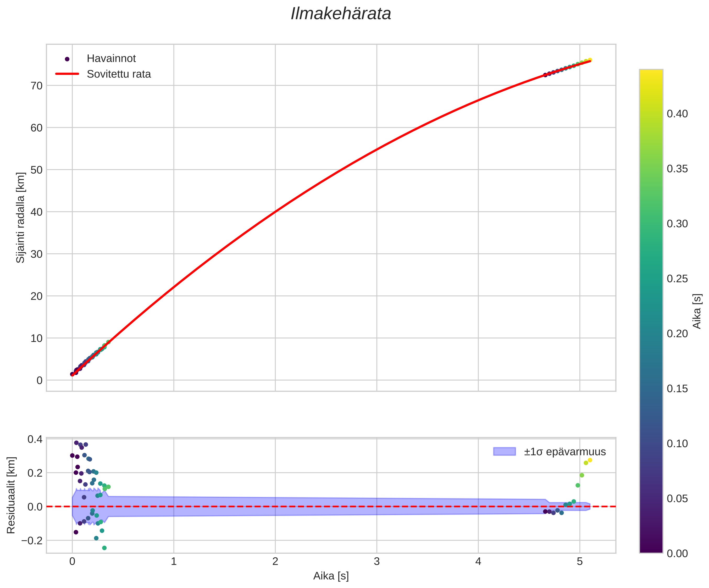Click the yellow top of the colorbar
This screenshot has width=709, height=588.
coord(651,73)
